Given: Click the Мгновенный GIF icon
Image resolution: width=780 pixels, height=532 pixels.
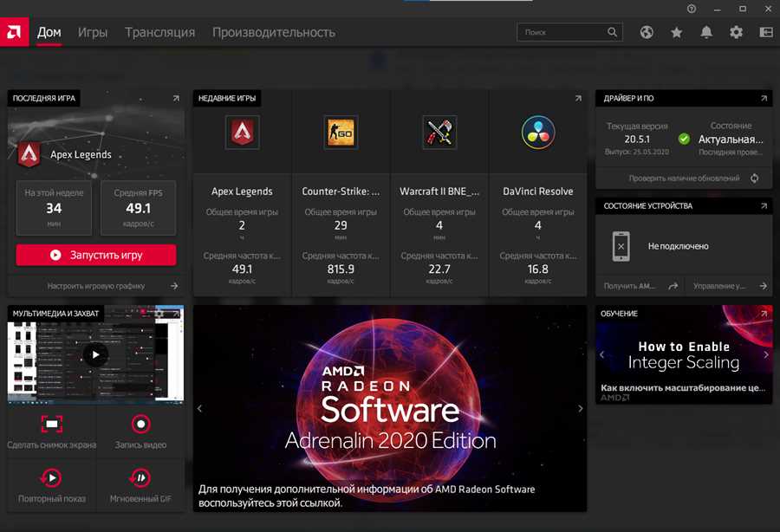Looking at the screenshot, I should [x=140, y=477].
